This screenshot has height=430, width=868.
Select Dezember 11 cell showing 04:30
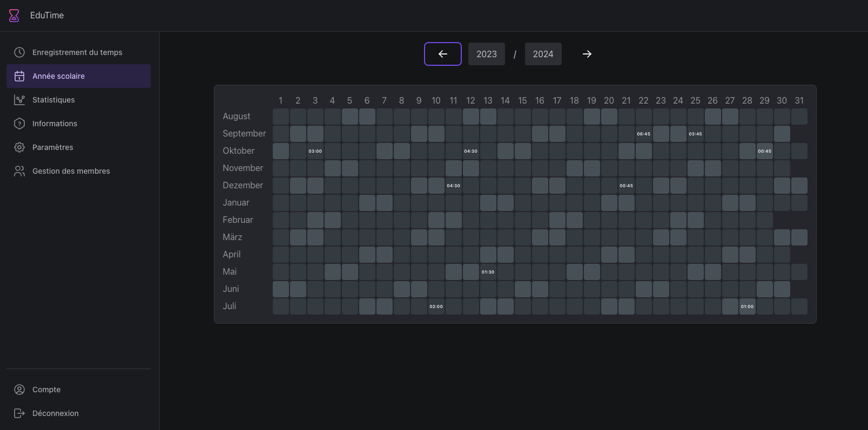pyautogui.click(x=454, y=186)
